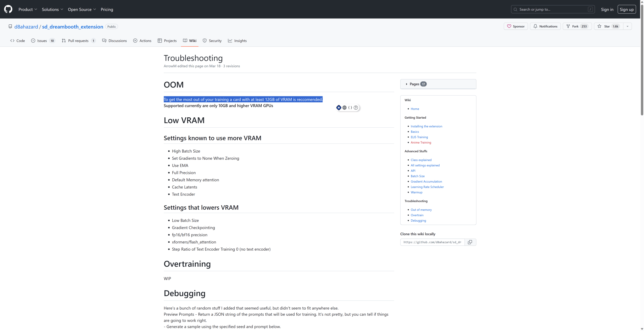Click the curly braces icon in the popup
This screenshot has height=331, width=644.
(350, 108)
